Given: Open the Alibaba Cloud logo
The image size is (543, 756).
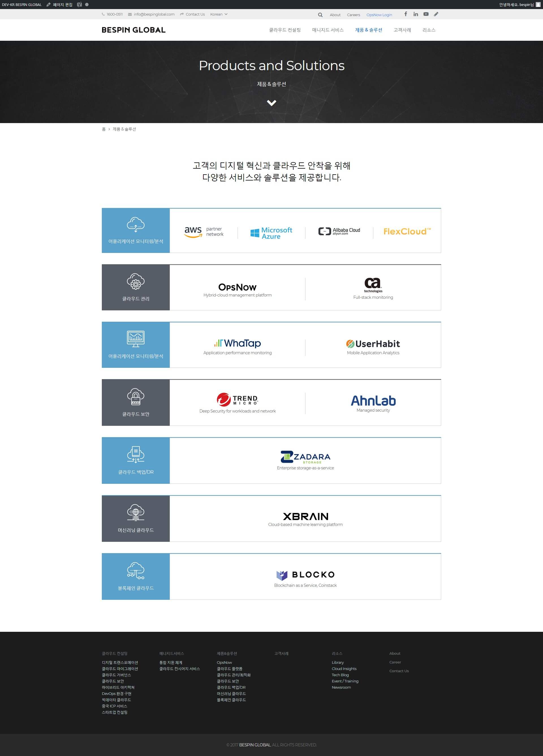Looking at the screenshot, I should click(x=339, y=231).
